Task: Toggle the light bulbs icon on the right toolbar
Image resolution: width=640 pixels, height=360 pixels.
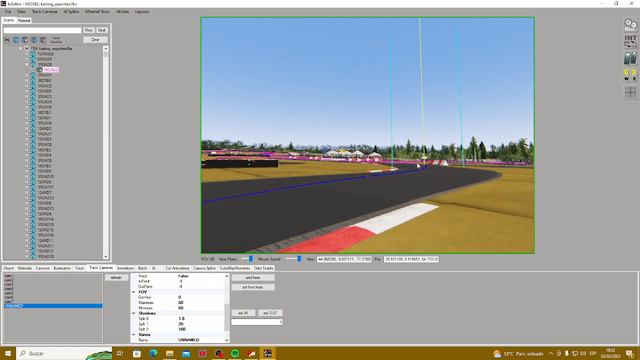Action: 630,75
